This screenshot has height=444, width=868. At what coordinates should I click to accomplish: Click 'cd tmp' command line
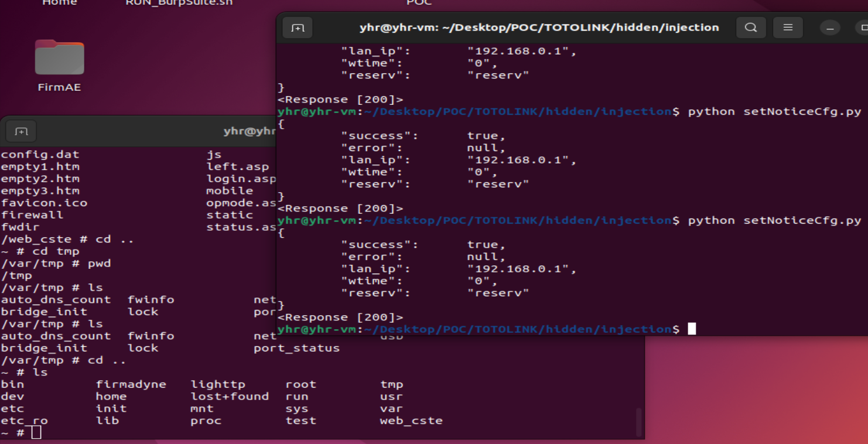pos(40,251)
